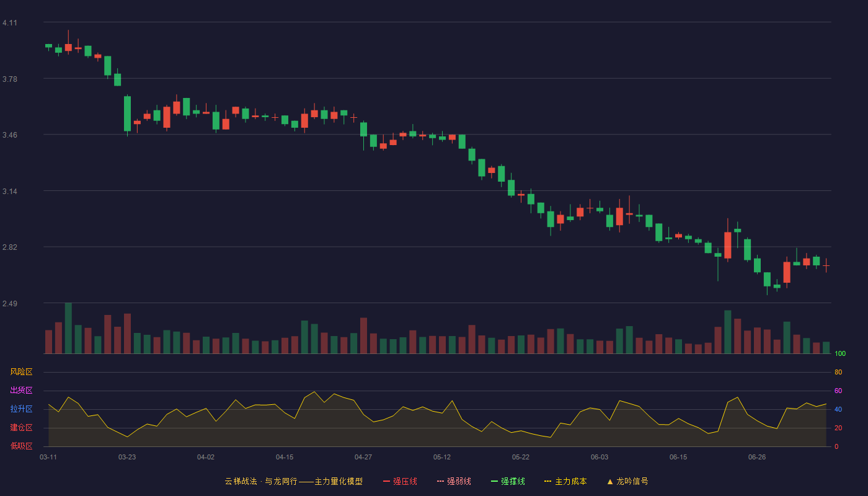Toggle the 龙吟信号 legend entry
This screenshot has width=868, height=496.
[627, 481]
